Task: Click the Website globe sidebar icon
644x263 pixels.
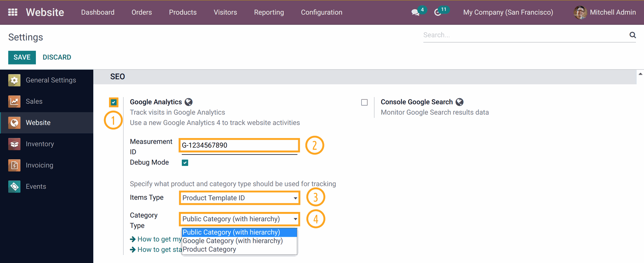Action: pyautogui.click(x=14, y=123)
